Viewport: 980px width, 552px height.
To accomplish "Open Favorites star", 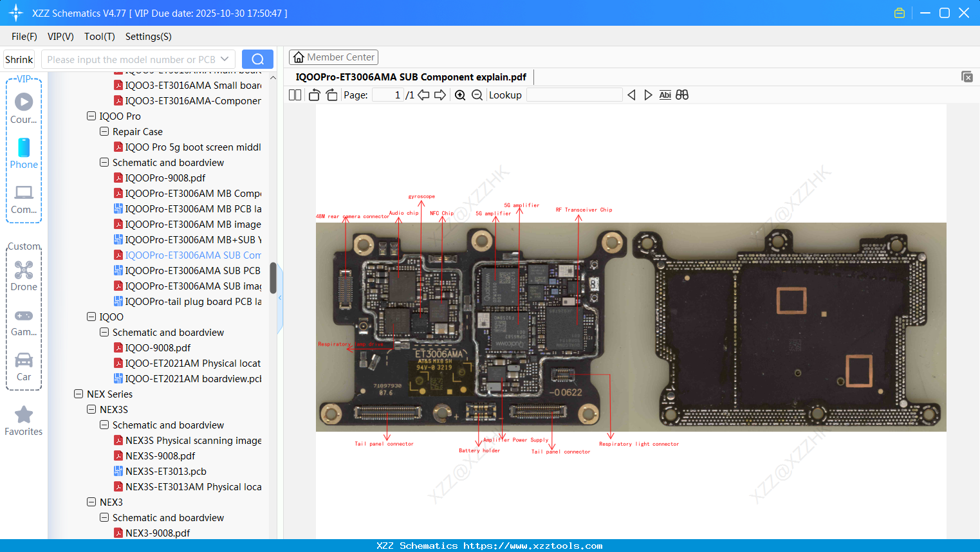I will click(x=24, y=414).
